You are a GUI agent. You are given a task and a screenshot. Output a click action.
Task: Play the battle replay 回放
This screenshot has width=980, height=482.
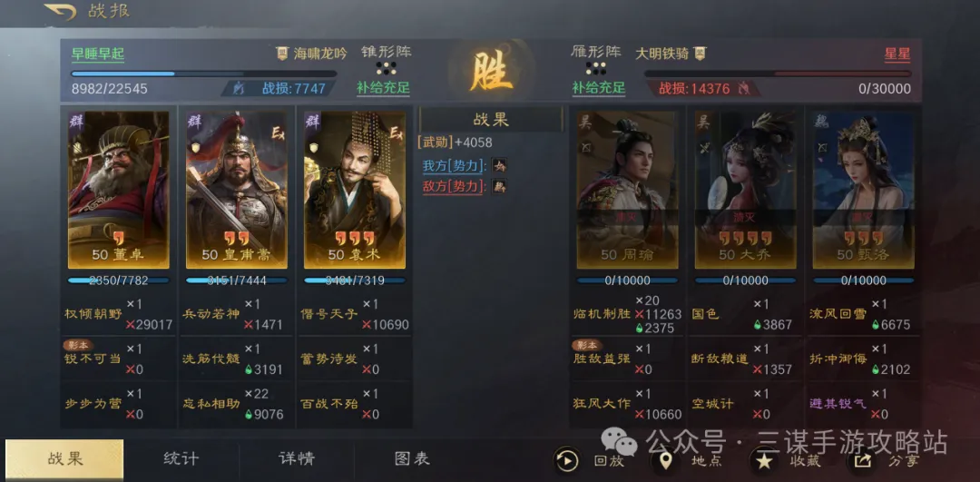point(567,461)
